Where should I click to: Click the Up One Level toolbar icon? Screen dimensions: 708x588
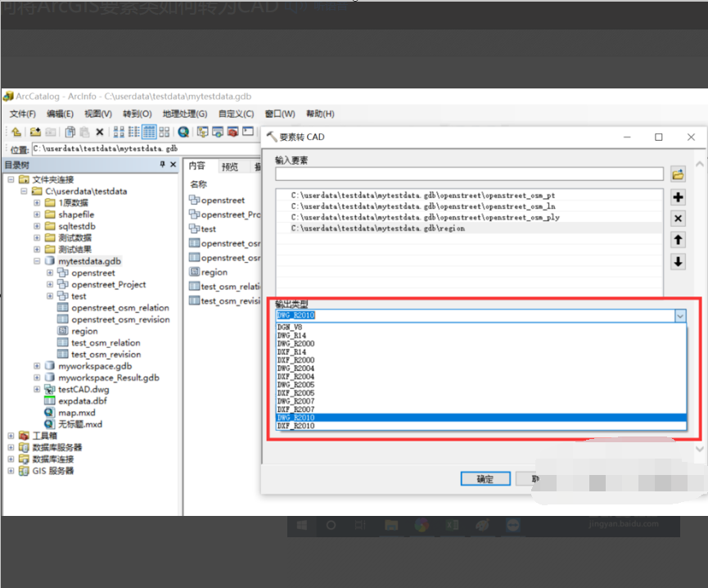pyautogui.click(x=16, y=132)
